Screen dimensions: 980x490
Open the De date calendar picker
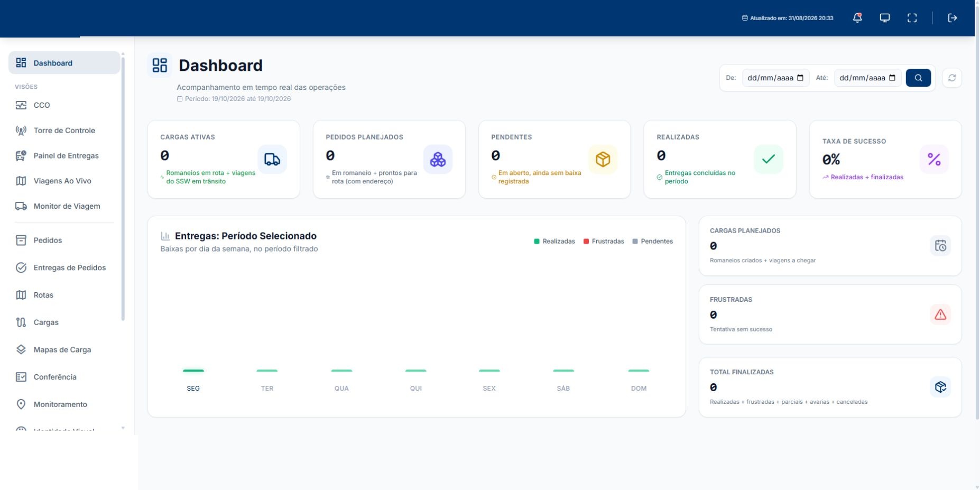(x=800, y=78)
